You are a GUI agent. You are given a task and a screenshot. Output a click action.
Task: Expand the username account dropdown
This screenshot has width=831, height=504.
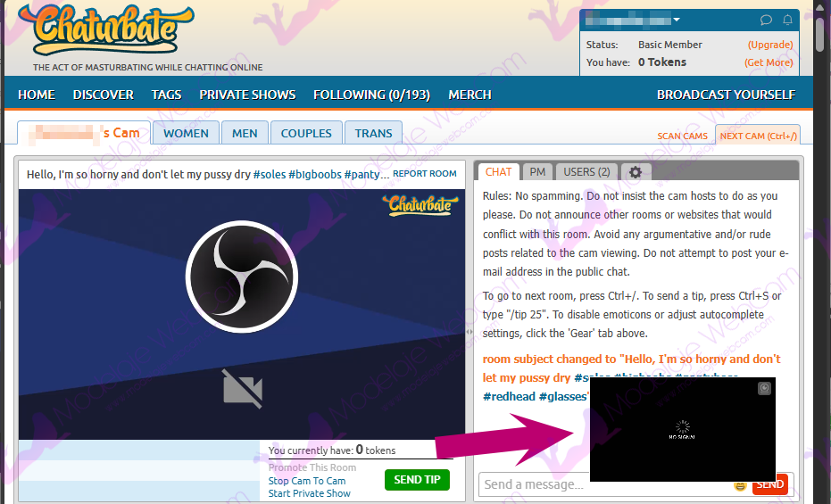(x=677, y=20)
